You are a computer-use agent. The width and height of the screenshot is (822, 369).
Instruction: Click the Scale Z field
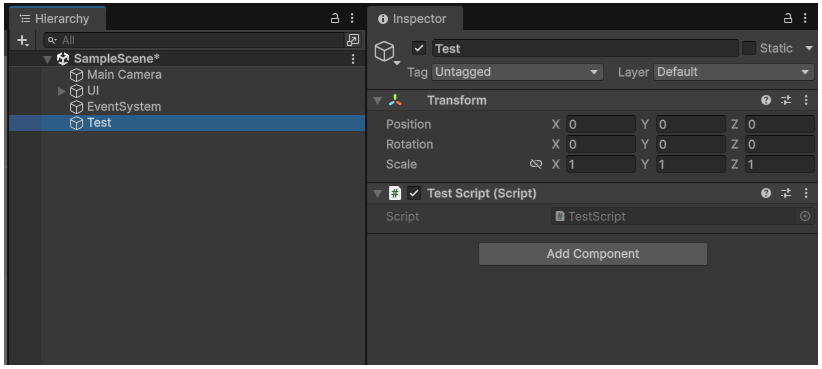click(x=780, y=164)
